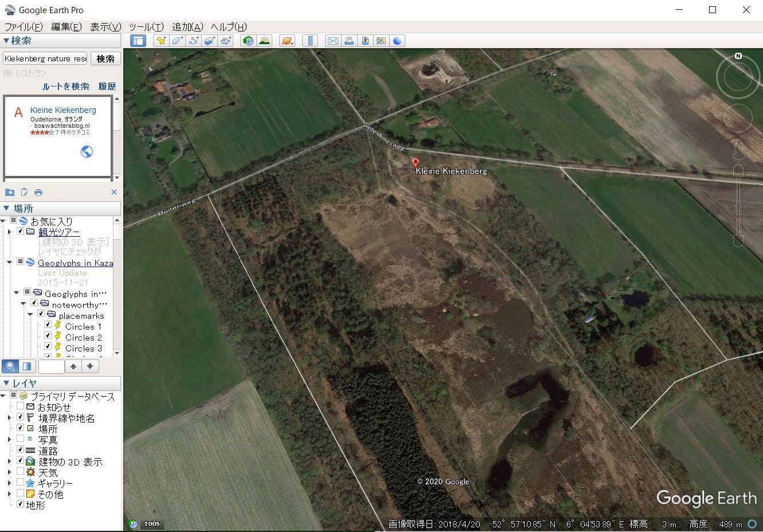Click the Print toolbar icon

(349, 41)
